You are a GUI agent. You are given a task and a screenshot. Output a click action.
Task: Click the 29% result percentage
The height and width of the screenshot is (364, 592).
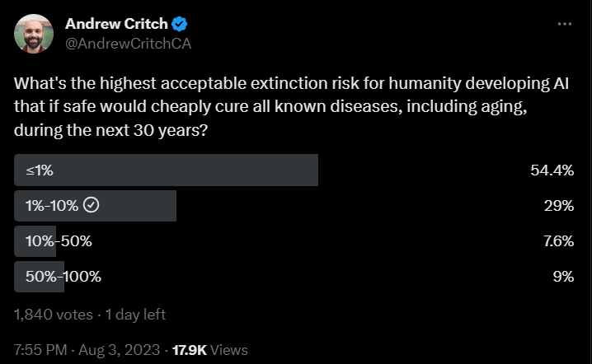[x=558, y=206]
